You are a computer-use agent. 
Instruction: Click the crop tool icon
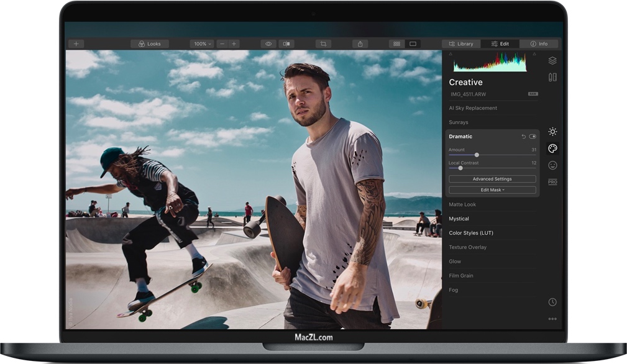coord(323,44)
